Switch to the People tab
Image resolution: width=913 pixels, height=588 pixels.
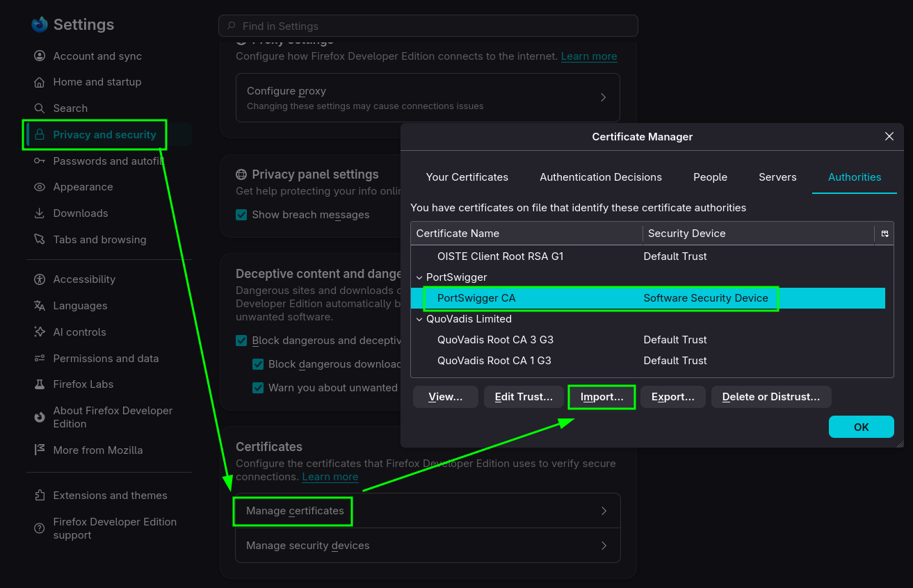tap(710, 177)
